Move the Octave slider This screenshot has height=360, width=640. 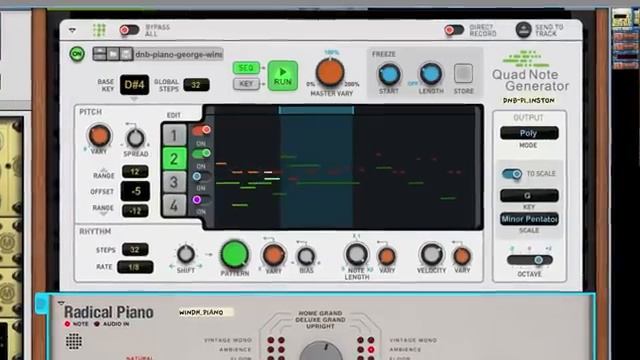click(530, 260)
